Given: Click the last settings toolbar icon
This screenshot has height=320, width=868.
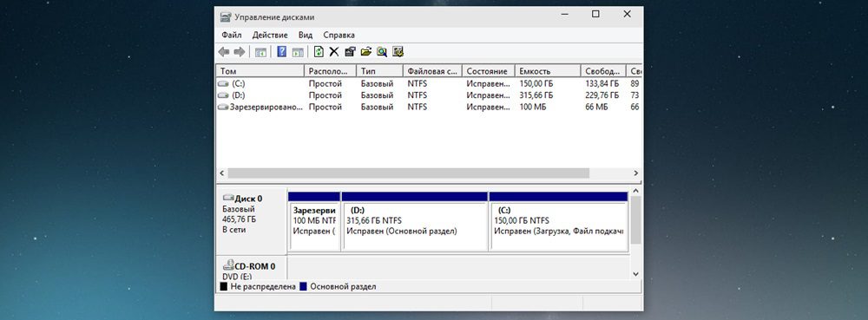Looking at the screenshot, I should [x=398, y=52].
